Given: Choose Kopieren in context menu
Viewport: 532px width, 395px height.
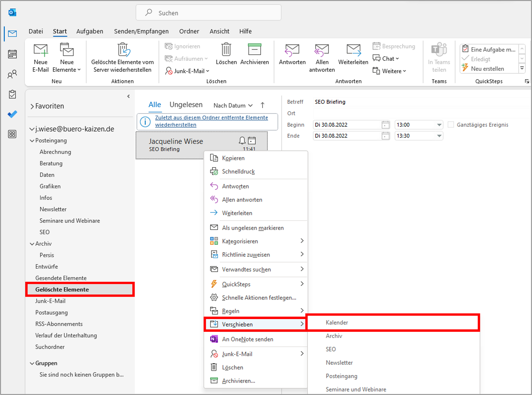Looking at the screenshot, I should coord(256,158).
